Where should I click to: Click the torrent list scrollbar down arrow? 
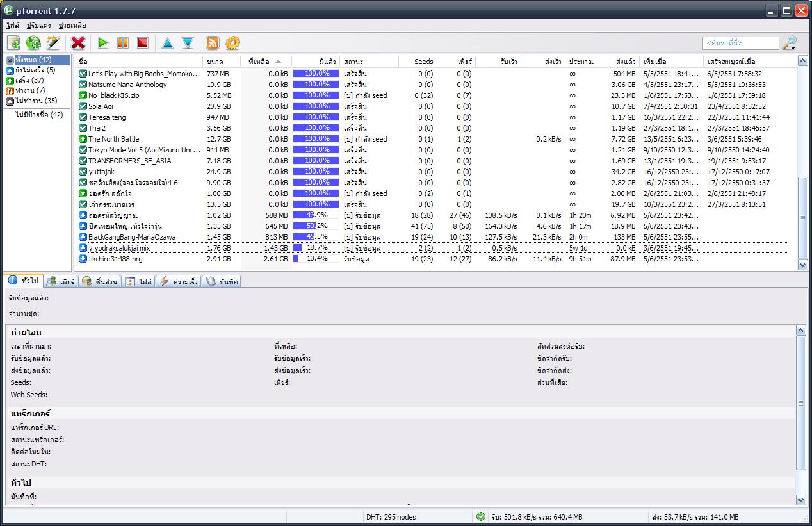(803, 265)
